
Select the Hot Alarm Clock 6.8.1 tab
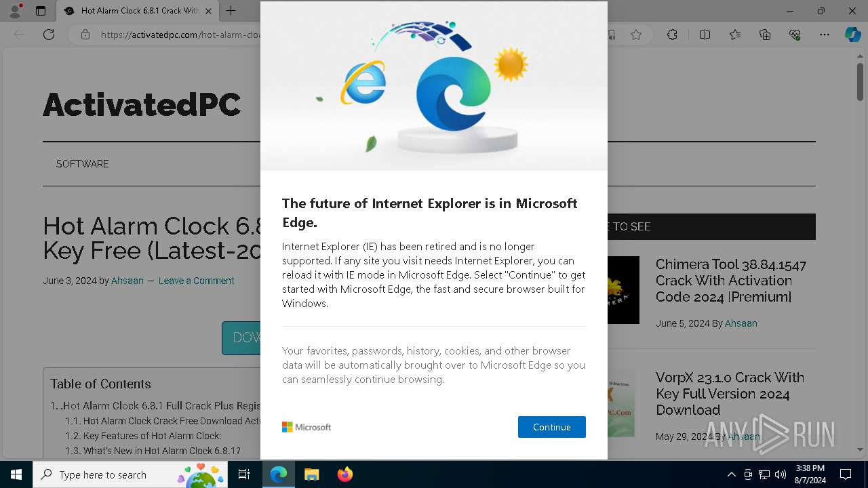(x=138, y=11)
